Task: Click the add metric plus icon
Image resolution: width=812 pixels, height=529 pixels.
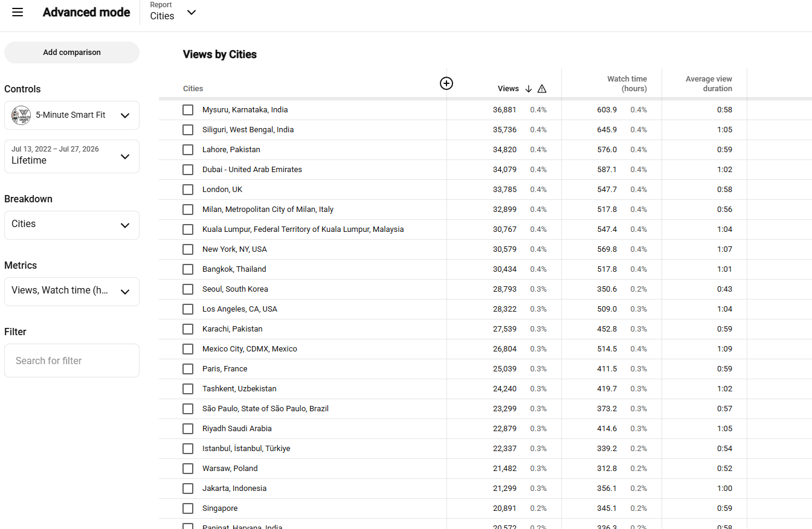Action: [x=446, y=83]
